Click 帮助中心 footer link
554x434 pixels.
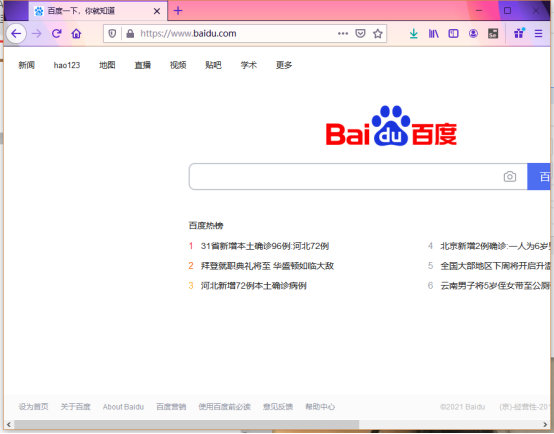click(x=320, y=407)
